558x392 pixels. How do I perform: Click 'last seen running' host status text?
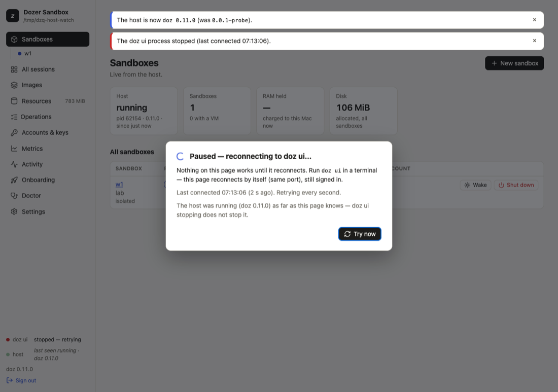tap(57, 354)
